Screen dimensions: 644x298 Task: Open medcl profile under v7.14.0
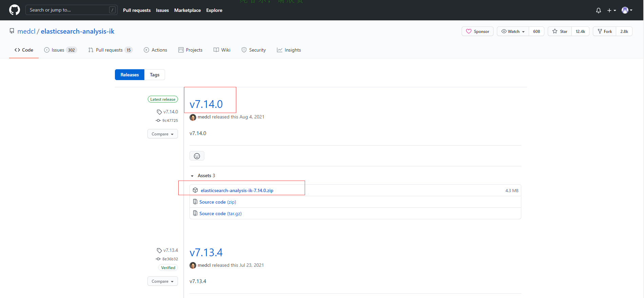(204, 117)
